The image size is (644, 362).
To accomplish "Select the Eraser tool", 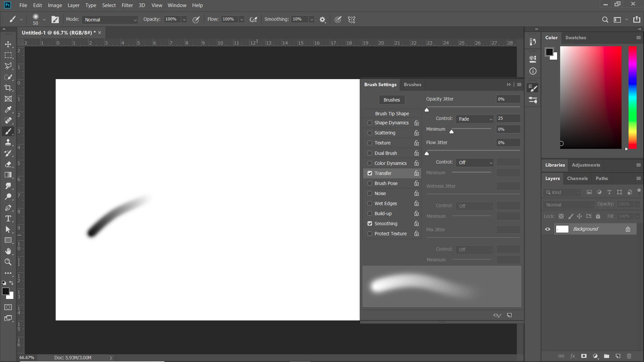I will click(x=8, y=164).
